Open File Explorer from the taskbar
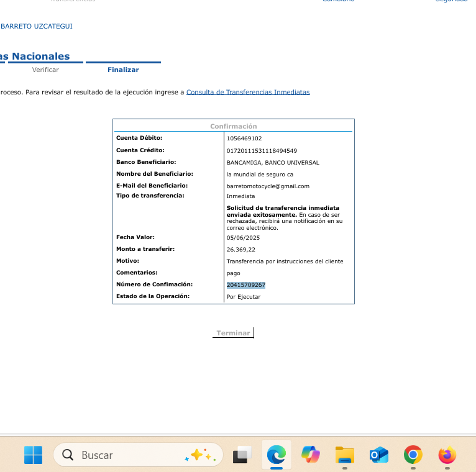The image size is (476, 472). 344,455
